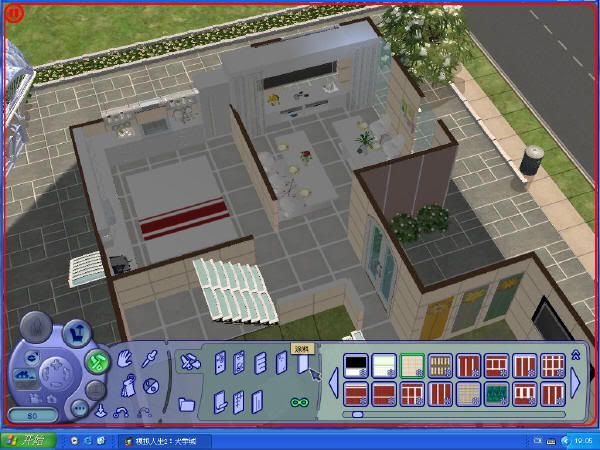Click the house-shaped floor level button
The width and height of the screenshot is (600, 450).
coord(26,377)
